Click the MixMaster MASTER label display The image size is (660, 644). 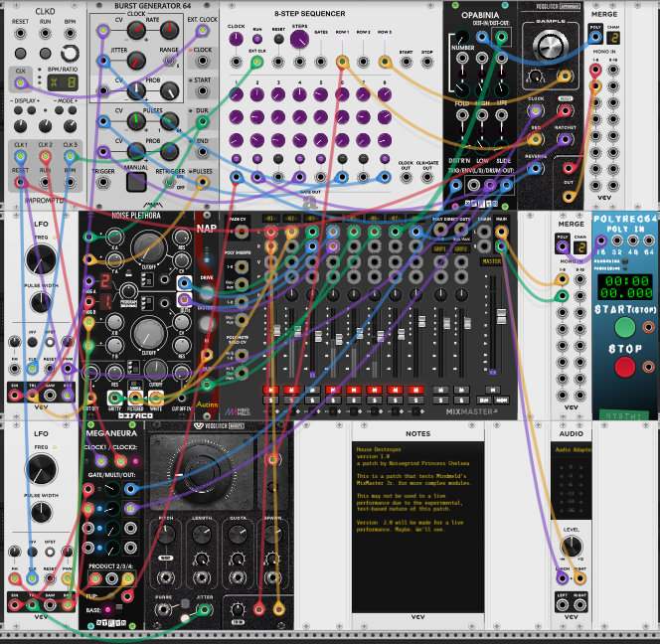pyautogui.click(x=492, y=261)
